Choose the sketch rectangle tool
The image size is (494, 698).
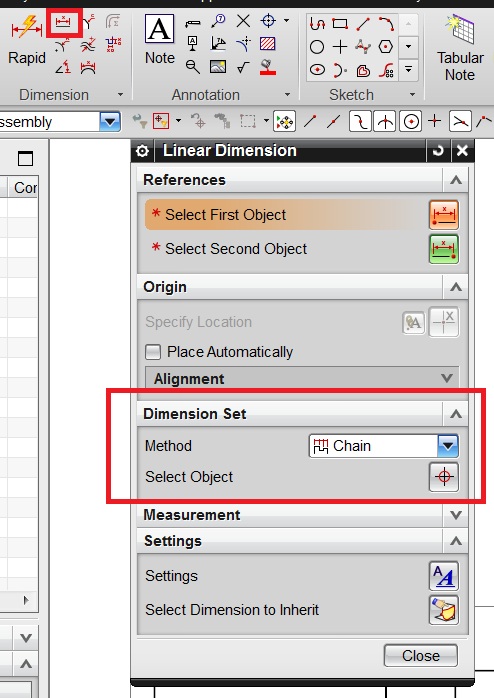point(340,23)
